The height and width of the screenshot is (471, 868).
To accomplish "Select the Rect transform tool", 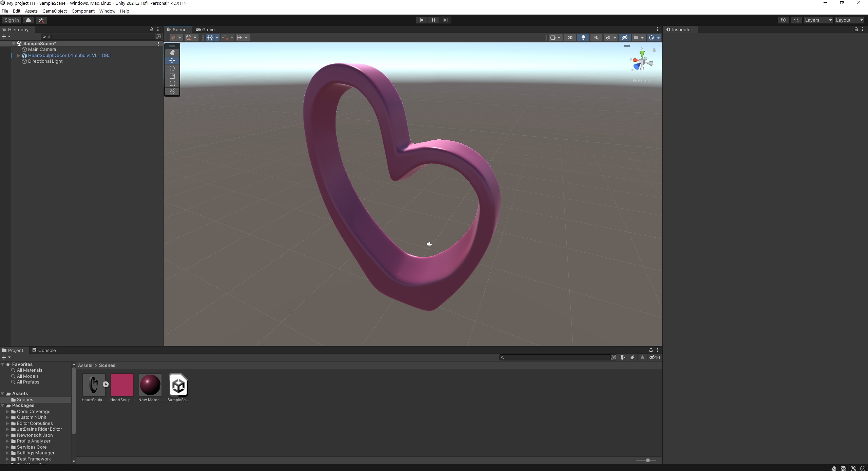I will coord(172,84).
